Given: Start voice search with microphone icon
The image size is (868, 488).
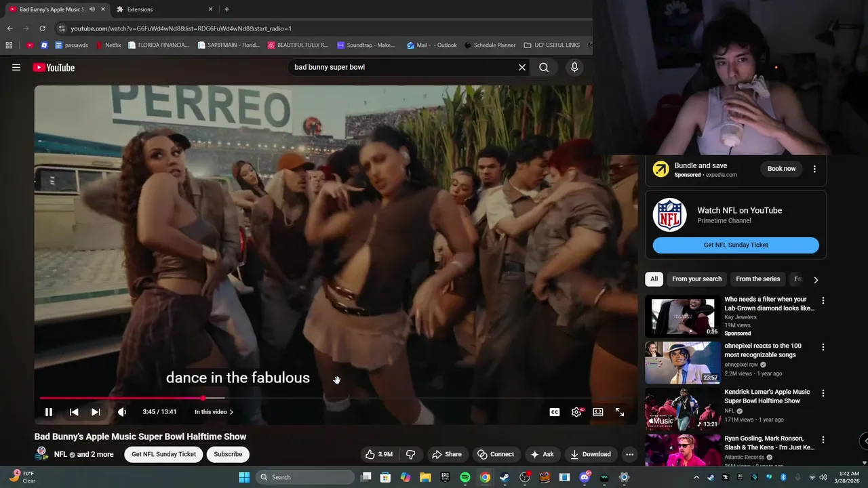Looking at the screenshot, I should pyautogui.click(x=574, y=67).
